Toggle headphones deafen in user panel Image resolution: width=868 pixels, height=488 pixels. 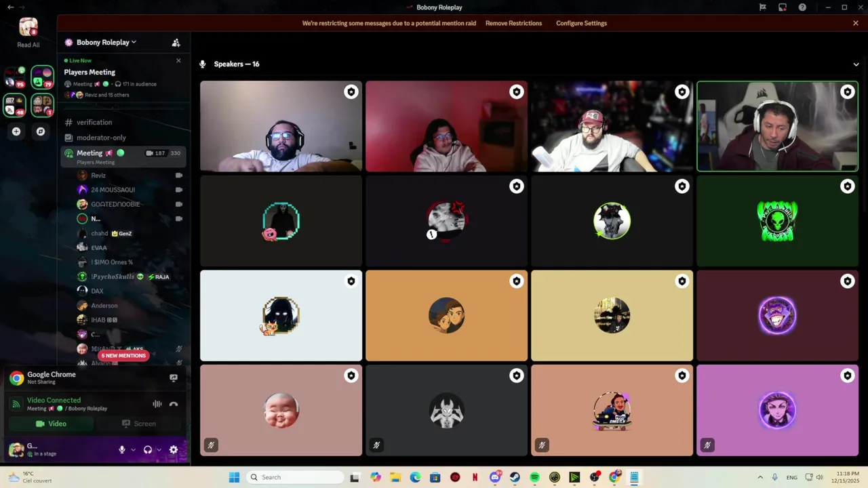pos(148,449)
